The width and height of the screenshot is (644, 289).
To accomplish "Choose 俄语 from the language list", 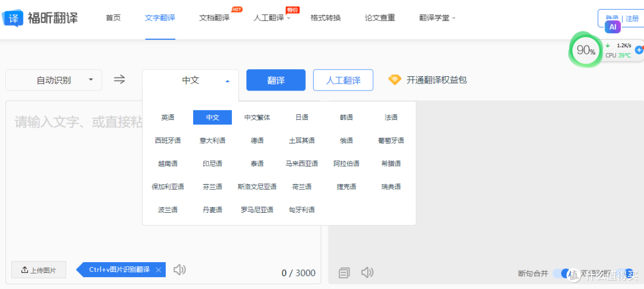I will [346, 141].
